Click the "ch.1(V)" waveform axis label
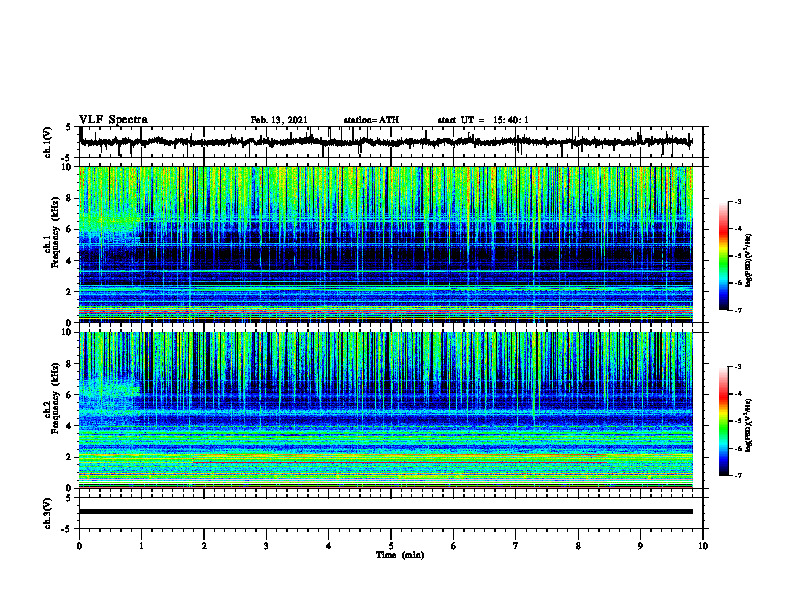 pyautogui.click(x=48, y=142)
